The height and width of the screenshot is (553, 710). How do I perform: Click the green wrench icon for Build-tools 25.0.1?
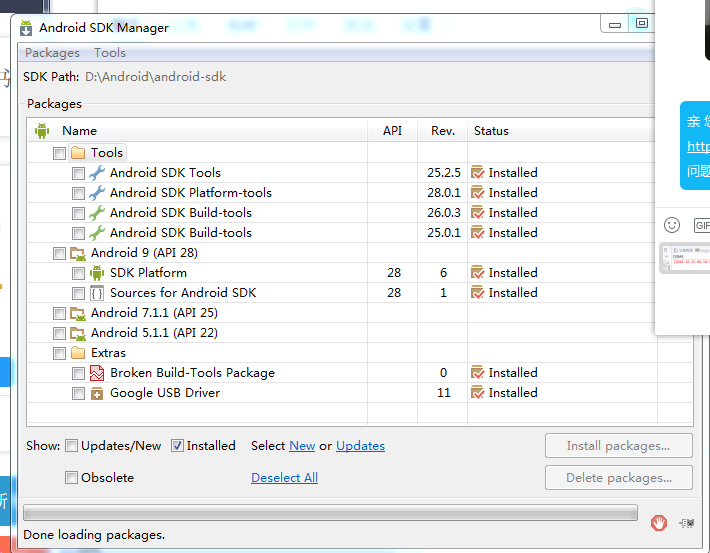(x=97, y=232)
